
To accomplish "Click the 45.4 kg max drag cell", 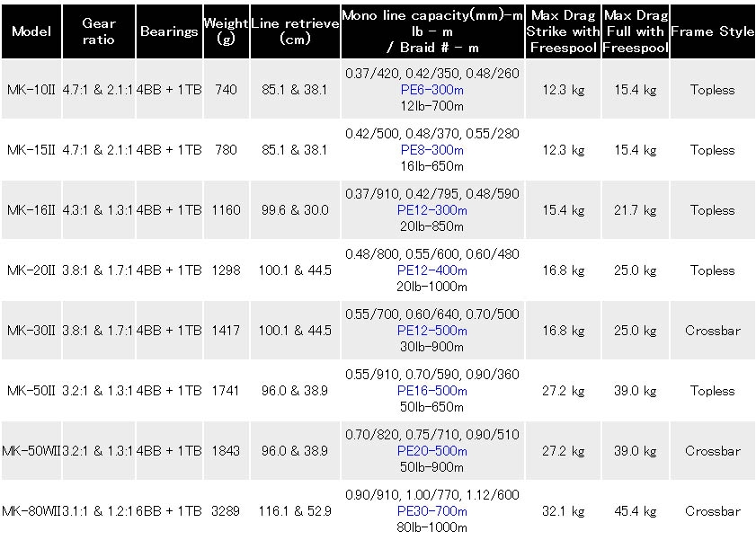I will (x=636, y=511).
